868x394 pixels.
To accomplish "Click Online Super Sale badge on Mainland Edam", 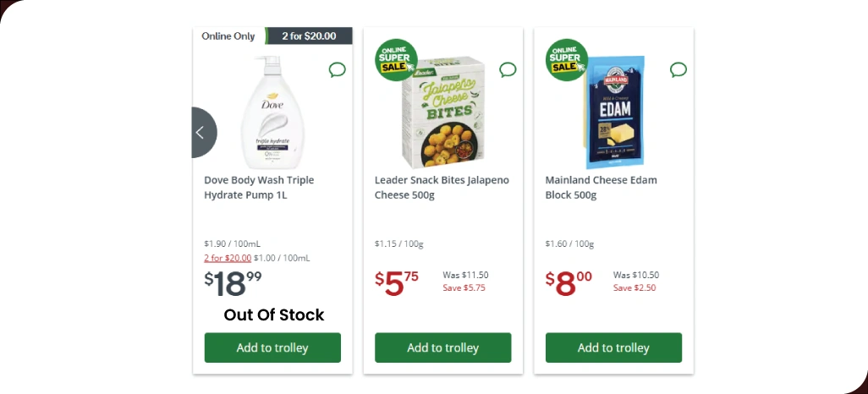I will (567, 60).
